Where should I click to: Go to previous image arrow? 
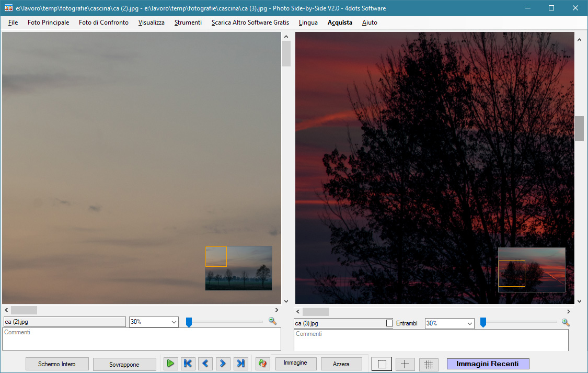205,364
